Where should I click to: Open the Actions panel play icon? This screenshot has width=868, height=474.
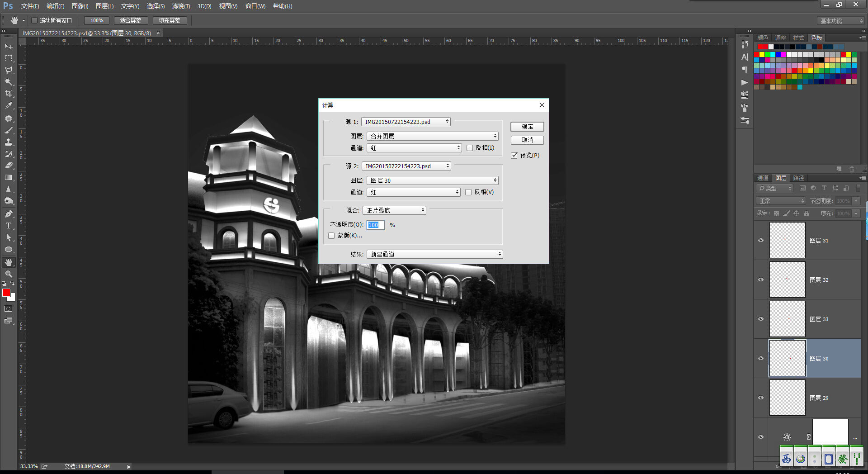point(745,82)
